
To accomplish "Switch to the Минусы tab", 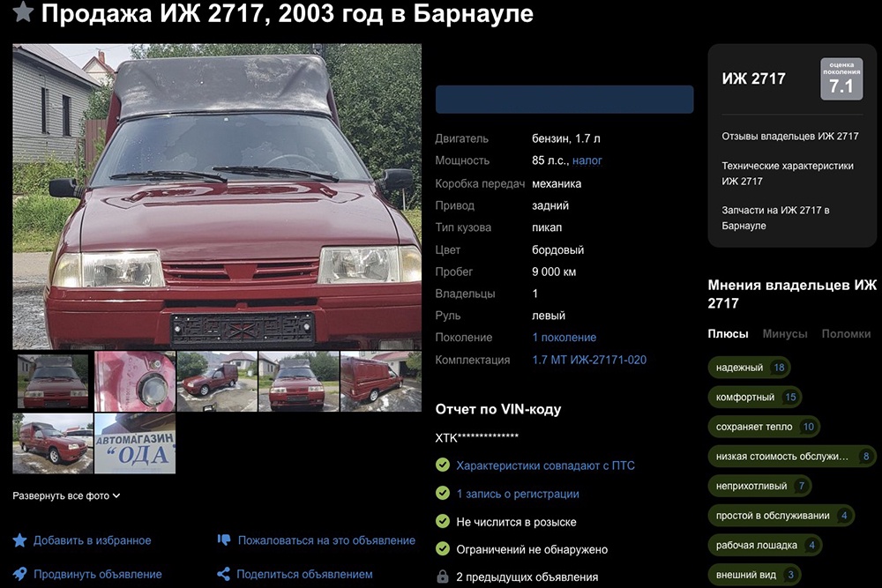I will click(784, 334).
